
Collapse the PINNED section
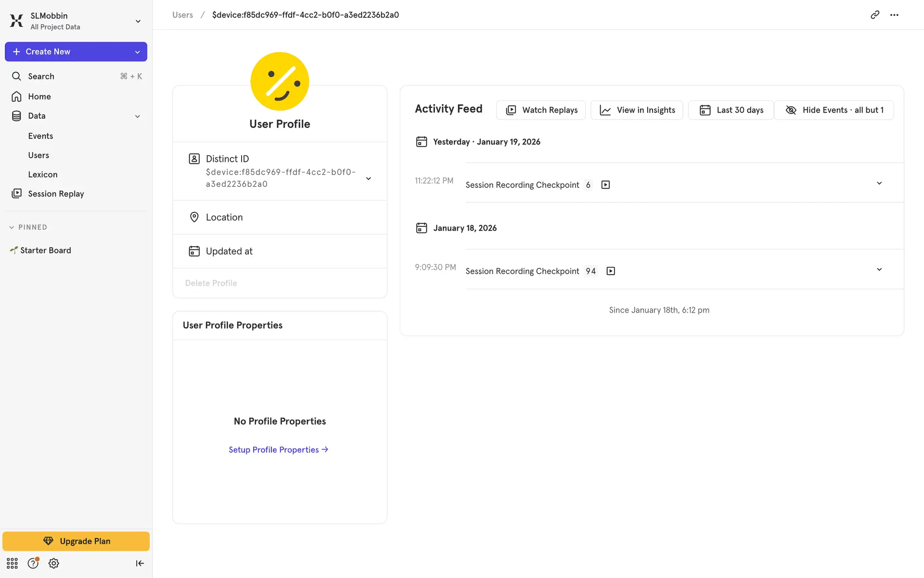coord(12,227)
